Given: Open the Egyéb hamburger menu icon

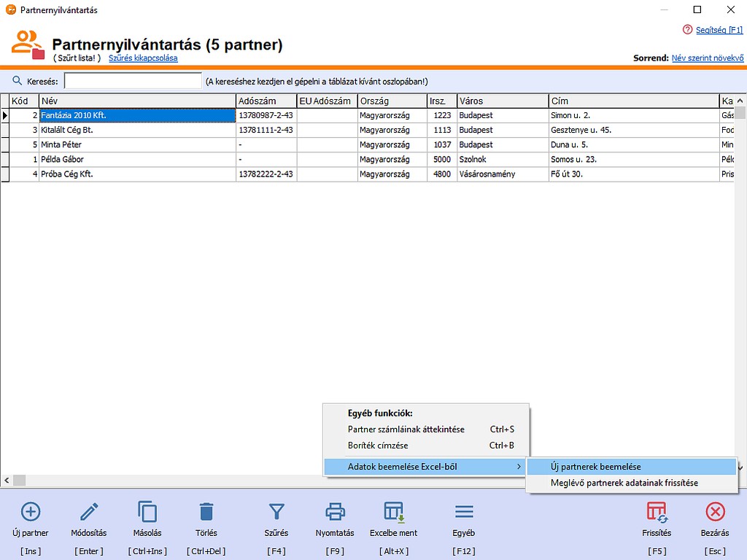Looking at the screenshot, I should point(464,511).
